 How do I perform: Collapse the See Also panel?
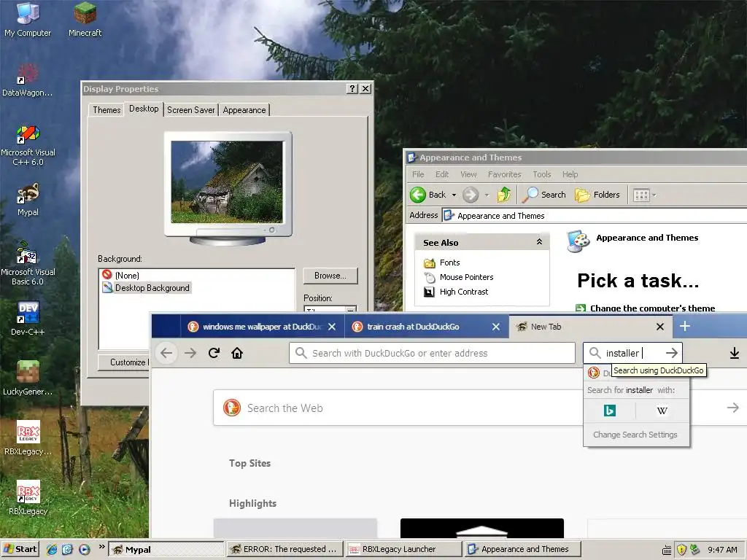coord(539,242)
